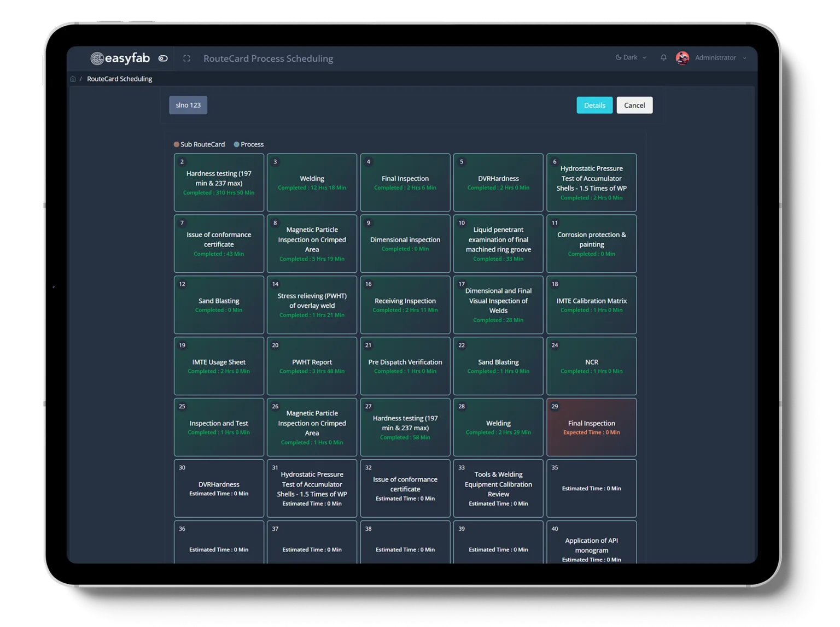Open the Tools & Welding Equipment Calibration Review card
The height and width of the screenshot is (627, 840).
[498, 489]
